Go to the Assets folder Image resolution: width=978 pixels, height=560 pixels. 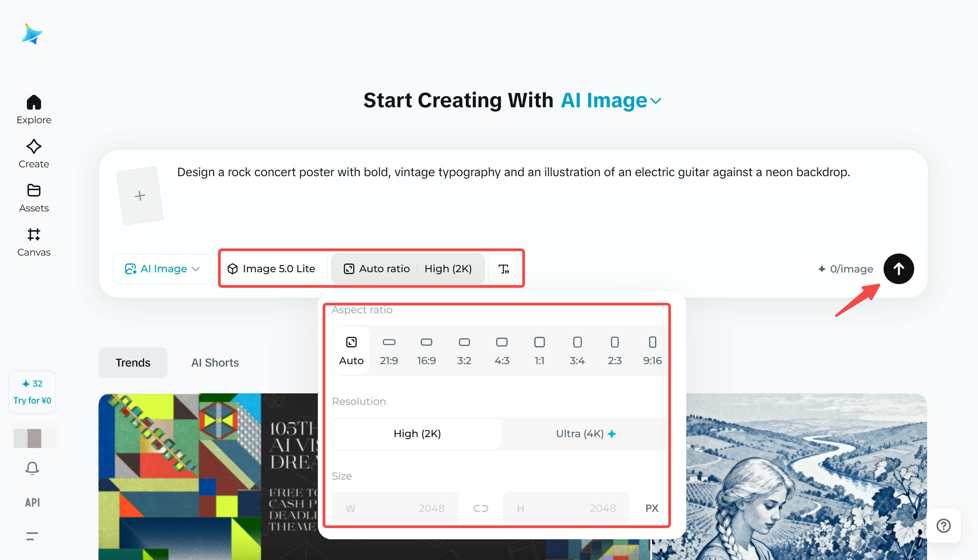tap(34, 198)
